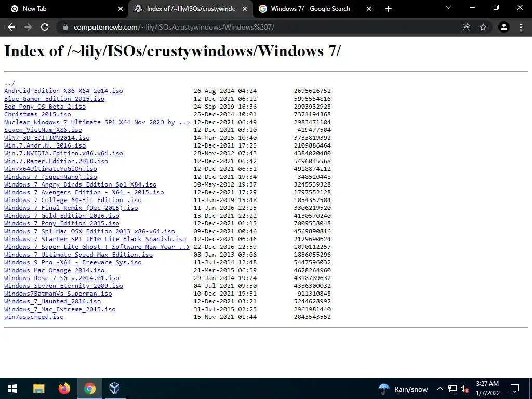Close the Windows 7 Google Search tab
This screenshot has width=532, height=399.
[369, 9]
